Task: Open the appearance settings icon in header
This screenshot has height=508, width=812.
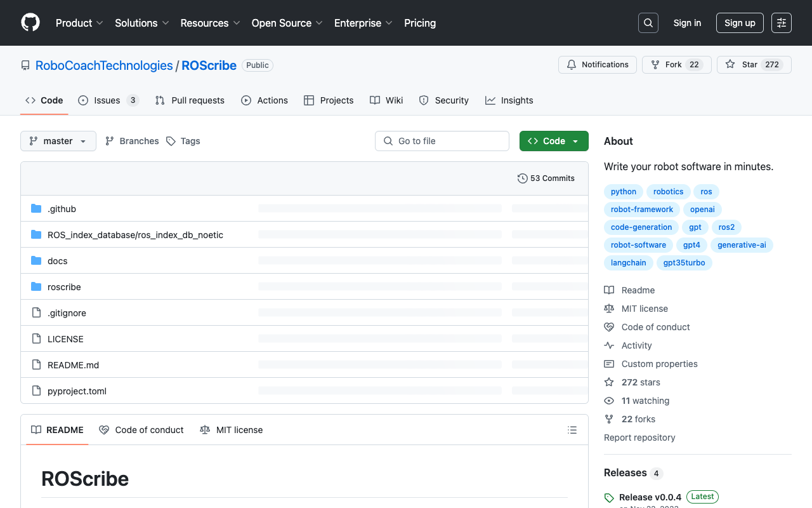Action: coord(782,23)
